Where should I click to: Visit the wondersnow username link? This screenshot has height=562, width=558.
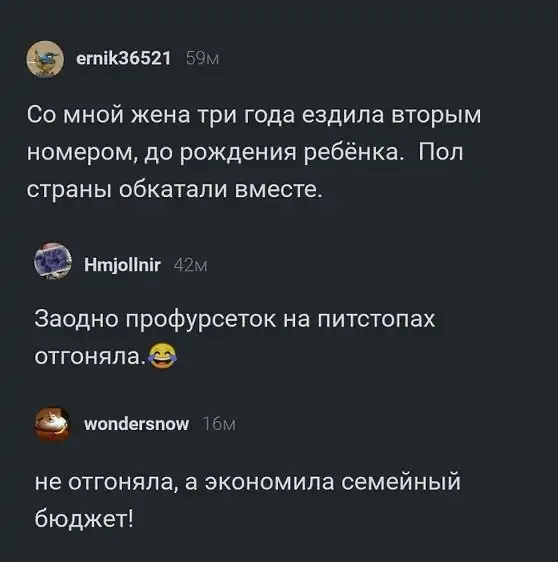coord(136,424)
